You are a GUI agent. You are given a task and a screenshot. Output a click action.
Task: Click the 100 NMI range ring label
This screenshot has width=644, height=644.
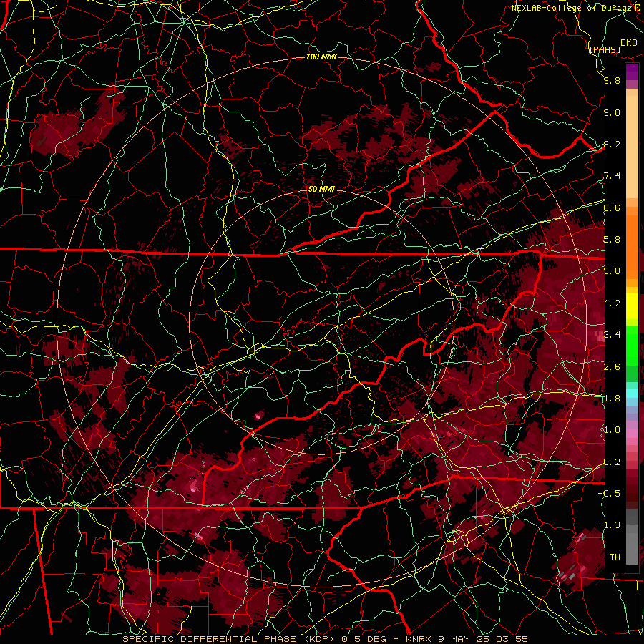click(x=321, y=57)
